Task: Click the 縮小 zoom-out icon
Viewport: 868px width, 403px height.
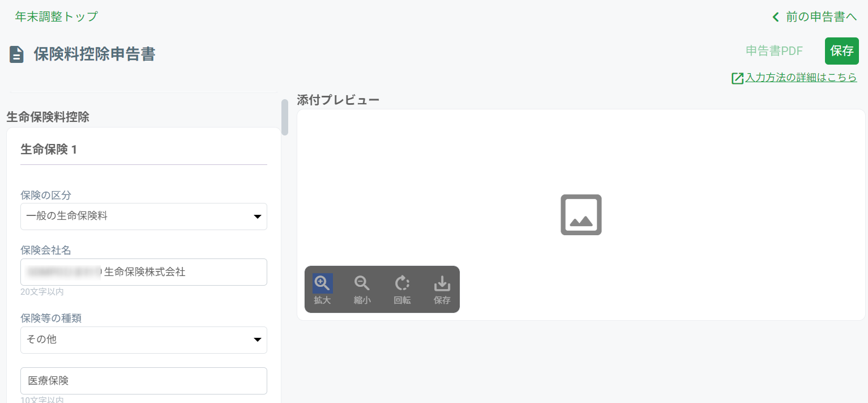Action: (x=362, y=283)
